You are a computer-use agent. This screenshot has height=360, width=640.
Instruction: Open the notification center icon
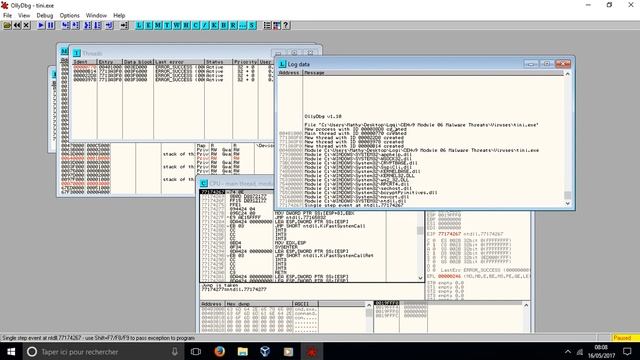[627, 351]
